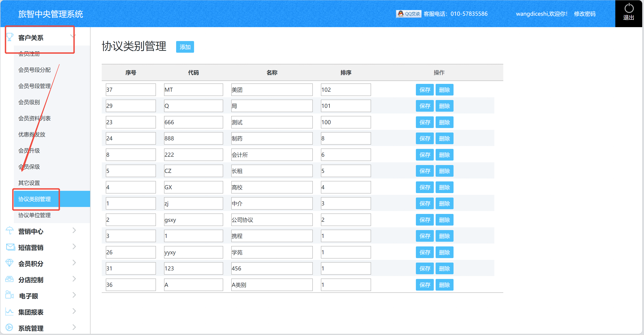Save the 高校 row
This screenshot has width=644, height=335.
[425, 187]
